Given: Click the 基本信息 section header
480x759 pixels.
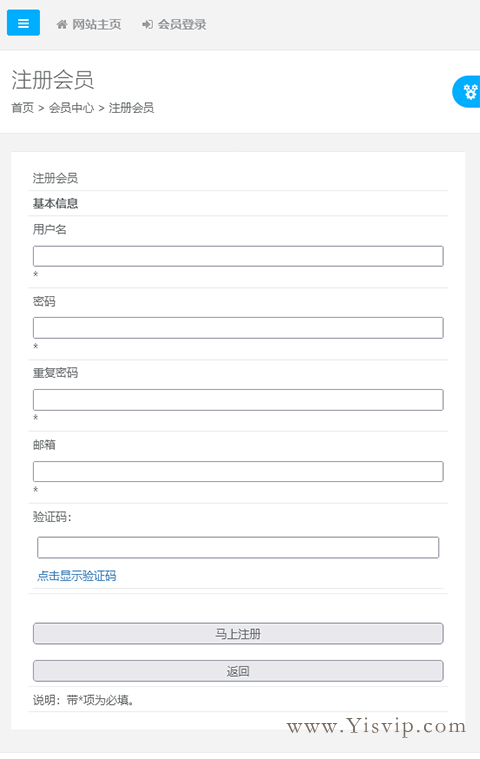Looking at the screenshot, I should tap(55, 203).
